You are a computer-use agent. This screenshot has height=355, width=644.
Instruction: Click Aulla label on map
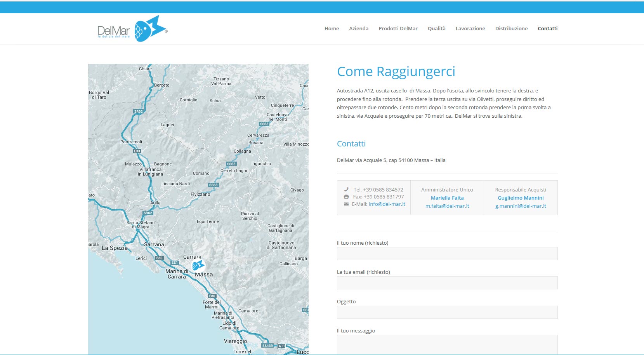point(155,203)
